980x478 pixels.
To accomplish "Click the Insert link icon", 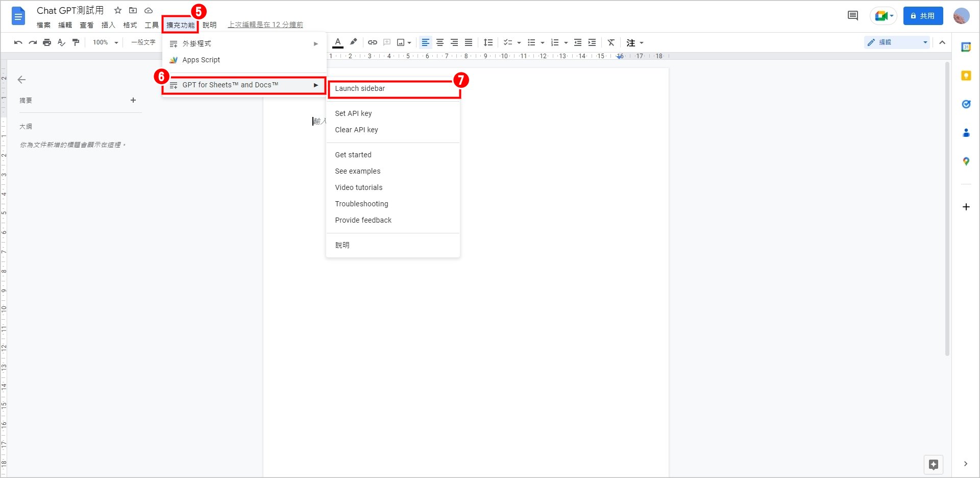I will [373, 42].
